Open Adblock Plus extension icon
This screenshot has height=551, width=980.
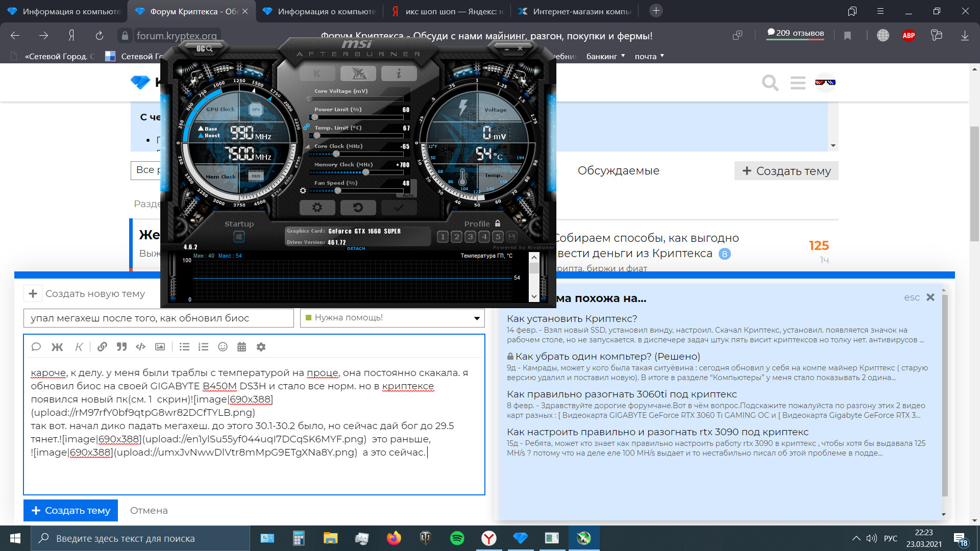pyautogui.click(x=909, y=35)
